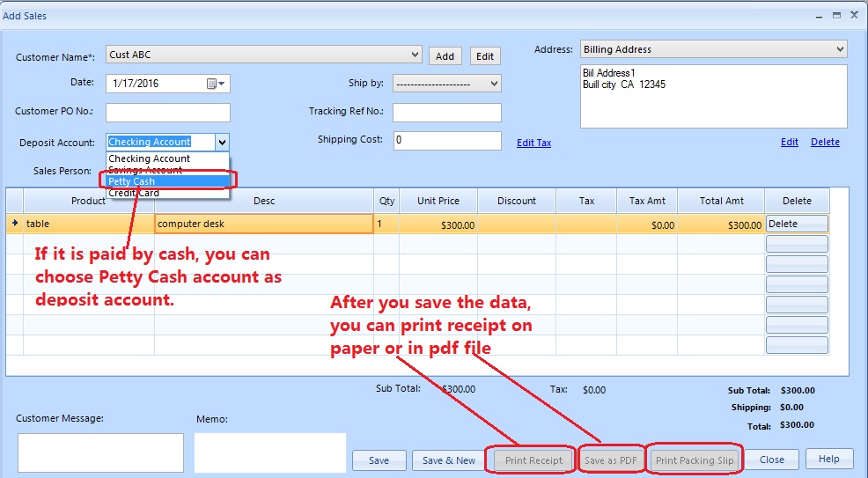Open the Ship by dropdown

[494, 84]
